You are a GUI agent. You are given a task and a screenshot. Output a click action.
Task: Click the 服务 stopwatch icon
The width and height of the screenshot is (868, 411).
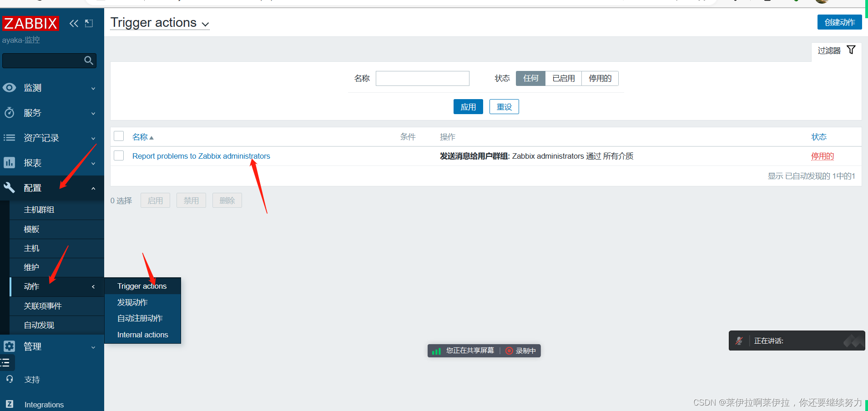coord(10,112)
